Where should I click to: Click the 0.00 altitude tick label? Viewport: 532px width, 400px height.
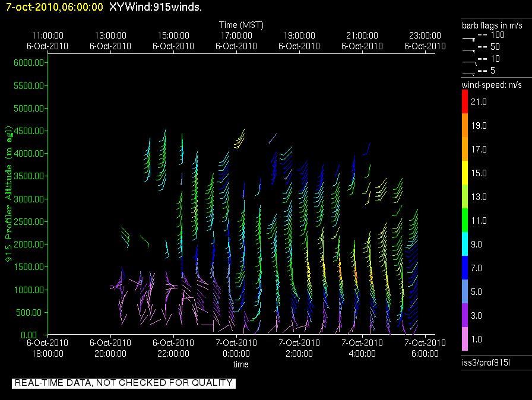(x=29, y=335)
